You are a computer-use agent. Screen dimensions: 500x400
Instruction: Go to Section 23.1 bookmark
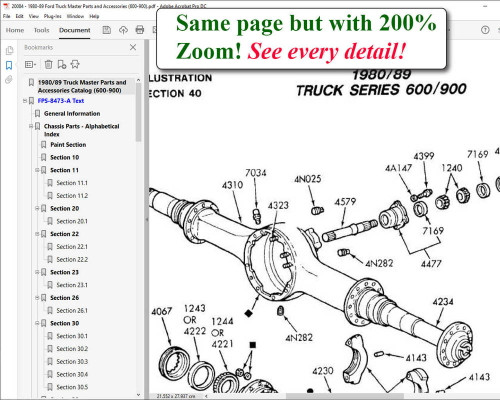click(x=72, y=285)
